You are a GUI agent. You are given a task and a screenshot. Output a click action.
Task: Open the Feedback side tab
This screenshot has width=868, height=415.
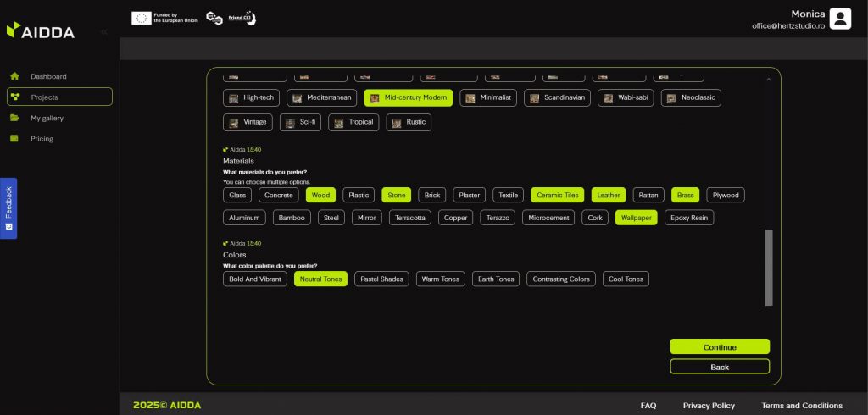tap(8, 207)
